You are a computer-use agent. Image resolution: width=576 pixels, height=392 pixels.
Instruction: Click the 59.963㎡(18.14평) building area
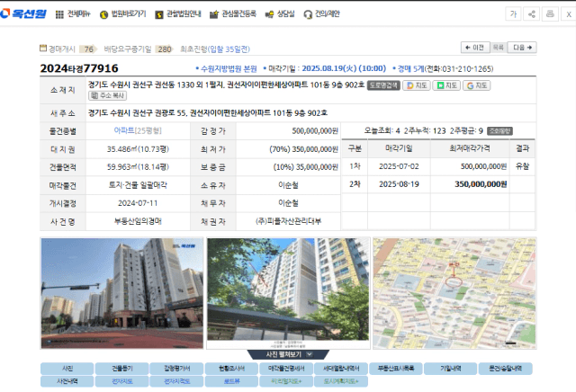click(x=138, y=167)
